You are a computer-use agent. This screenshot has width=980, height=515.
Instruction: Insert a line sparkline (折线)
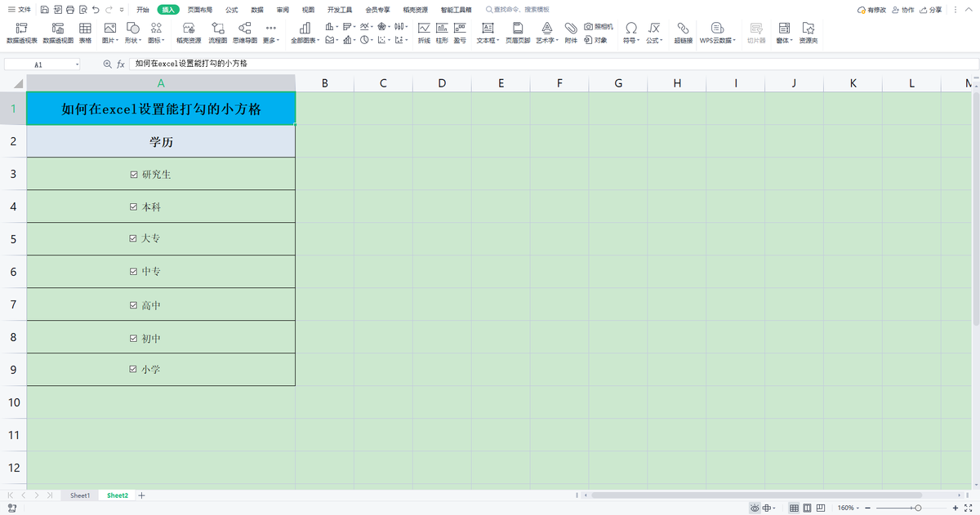click(424, 33)
